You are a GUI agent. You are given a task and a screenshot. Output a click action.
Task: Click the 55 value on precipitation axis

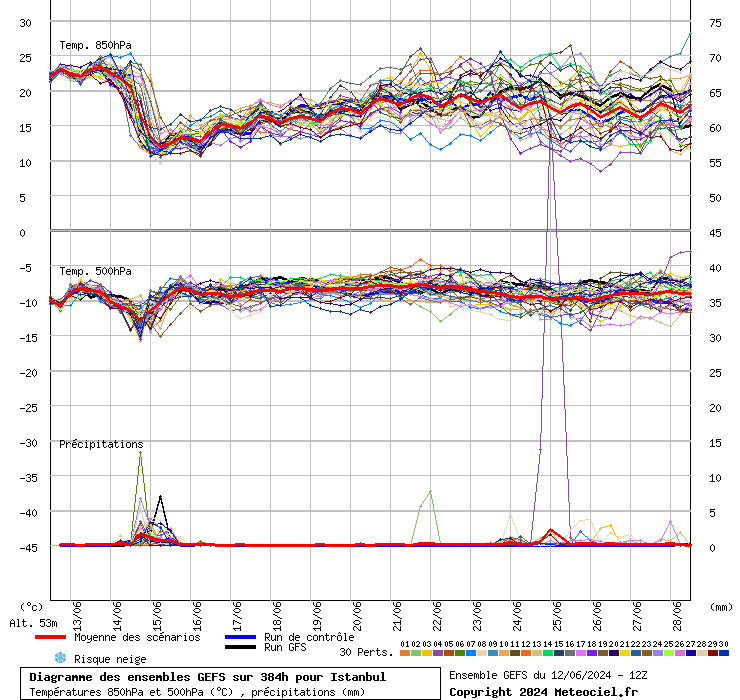tap(715, 163)
